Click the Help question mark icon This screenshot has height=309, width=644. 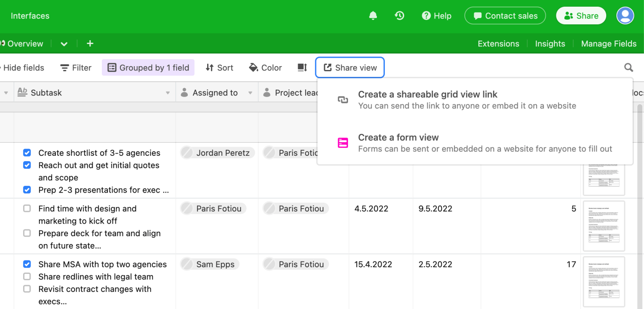pyautogui.click(x=426, y=15)
